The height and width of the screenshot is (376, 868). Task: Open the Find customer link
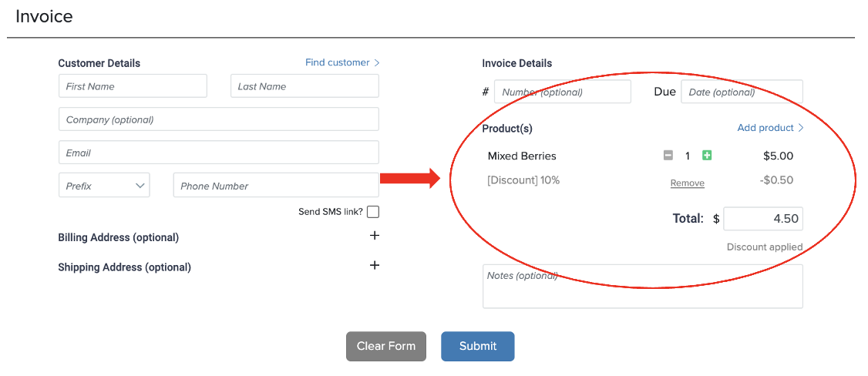342,62
